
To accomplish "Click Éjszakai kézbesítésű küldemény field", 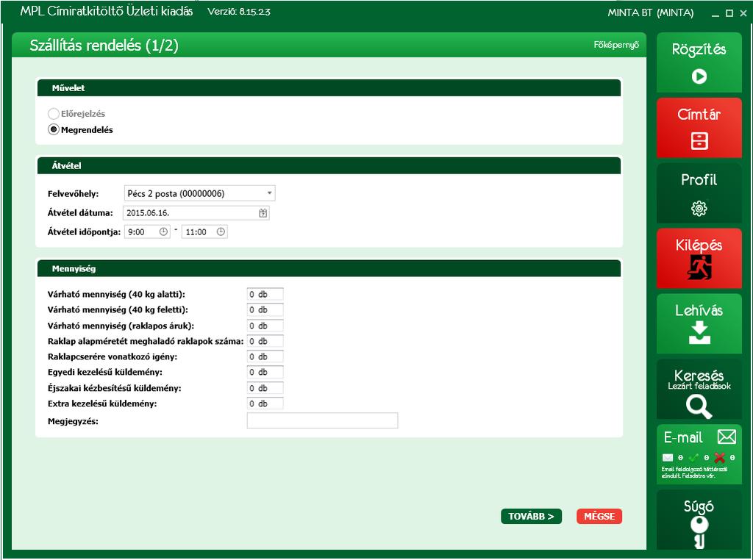I will 265,388.
